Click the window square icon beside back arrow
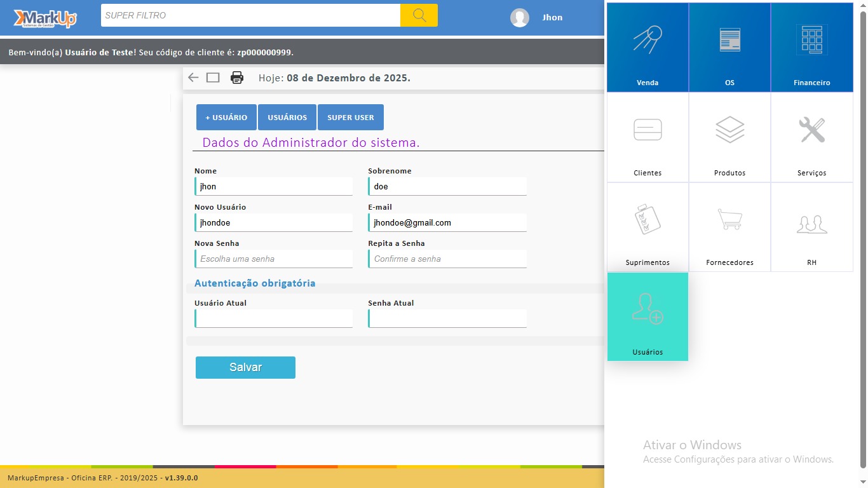868x488 pixels. pos(213,78)
